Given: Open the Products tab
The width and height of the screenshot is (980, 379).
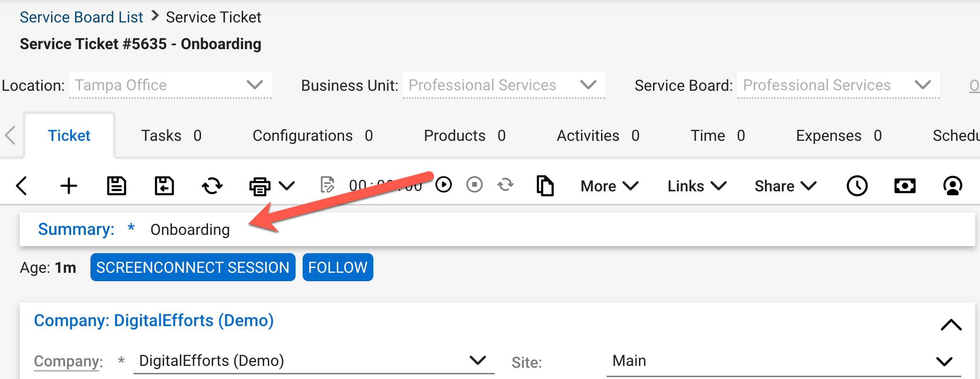Looking at the screenshot, I should [x=465, y=136].
